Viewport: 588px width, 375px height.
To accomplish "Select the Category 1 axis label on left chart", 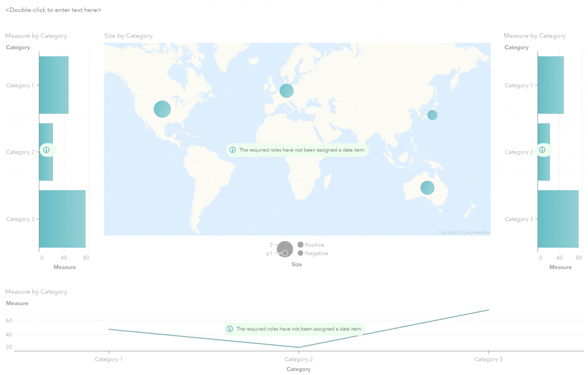I will point(21,85).
